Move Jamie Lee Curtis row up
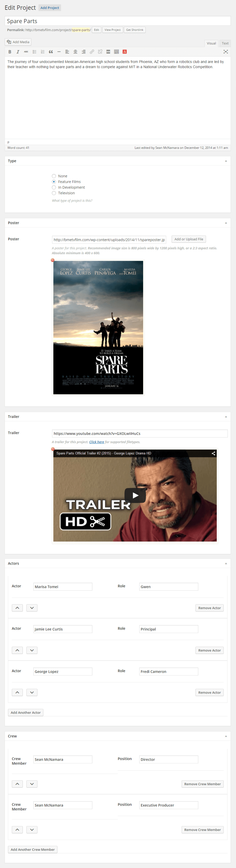This screenshot has height=868, width=236. [17, 650]
